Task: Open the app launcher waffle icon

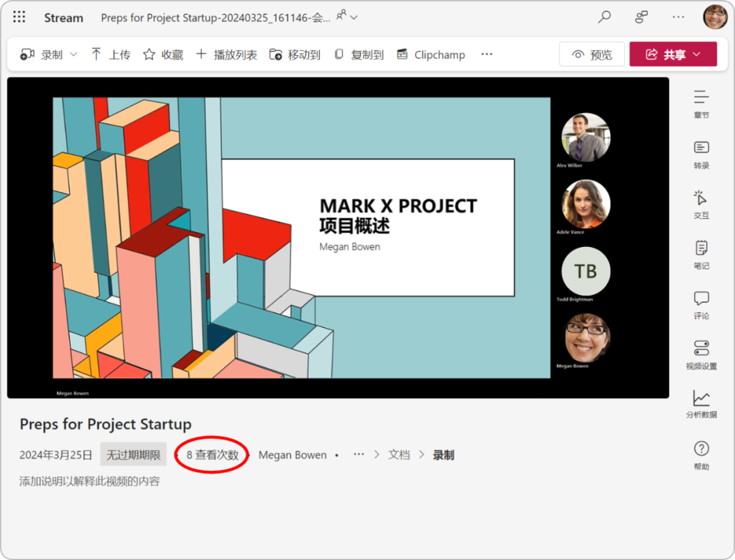Action: pyautogui.click(x=19, y=18)
